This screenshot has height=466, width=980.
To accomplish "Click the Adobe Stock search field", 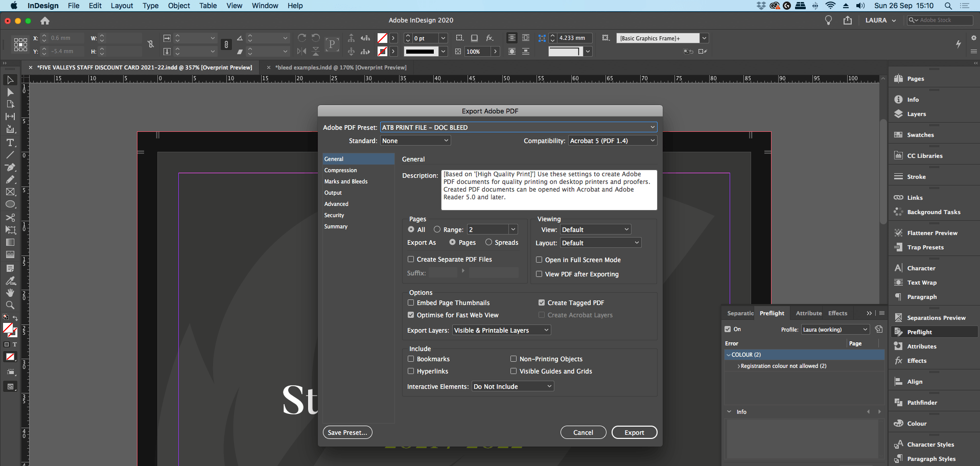I will (940, 20).
